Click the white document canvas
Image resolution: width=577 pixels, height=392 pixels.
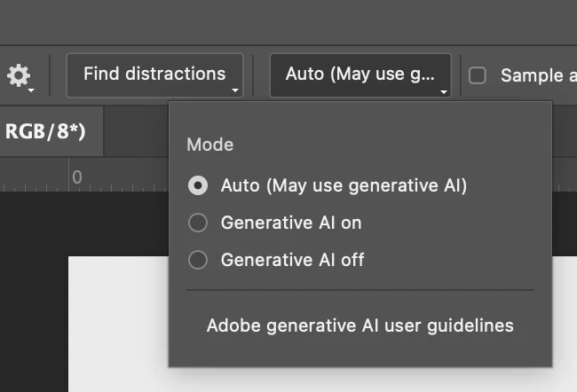[x=118, y=324]
